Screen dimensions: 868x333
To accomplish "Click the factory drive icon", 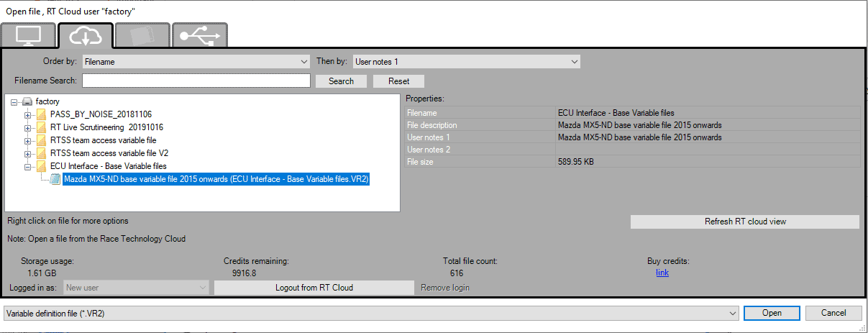I will tap(27, 101).
